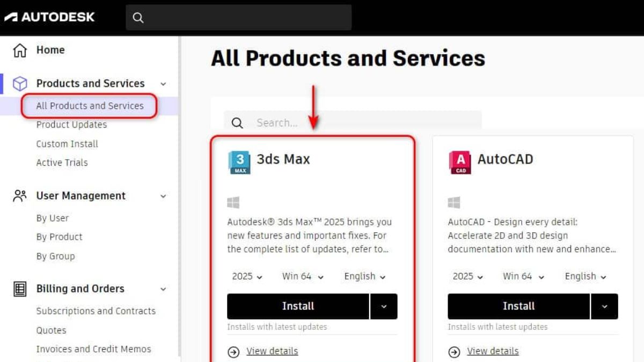This screenshot has width=644, height=362.
Task: Go to Home in sidebar
Action: 50,50
